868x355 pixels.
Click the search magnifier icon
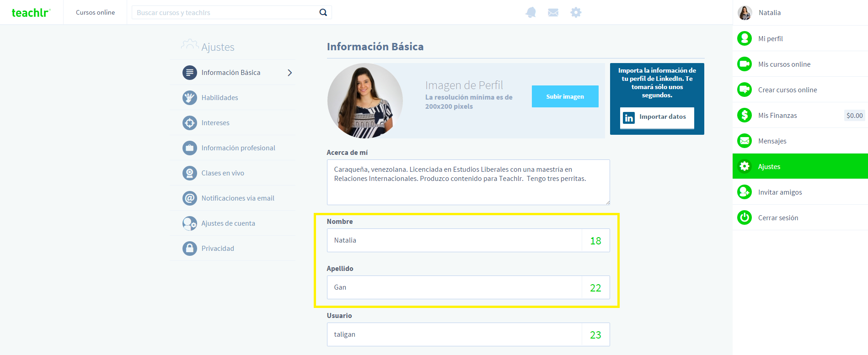pos(323,12)
